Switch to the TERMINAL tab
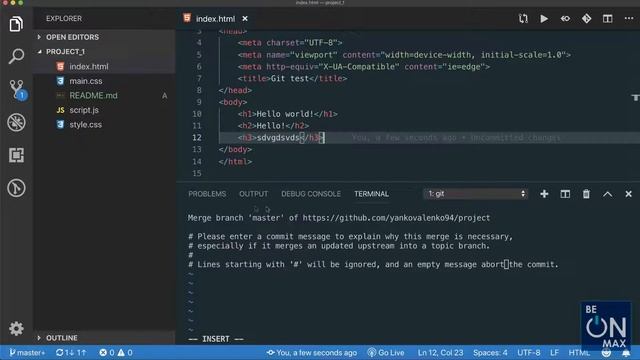Image resolution: width=640 pixels, height=360 pixels. [x=371, y=194]
